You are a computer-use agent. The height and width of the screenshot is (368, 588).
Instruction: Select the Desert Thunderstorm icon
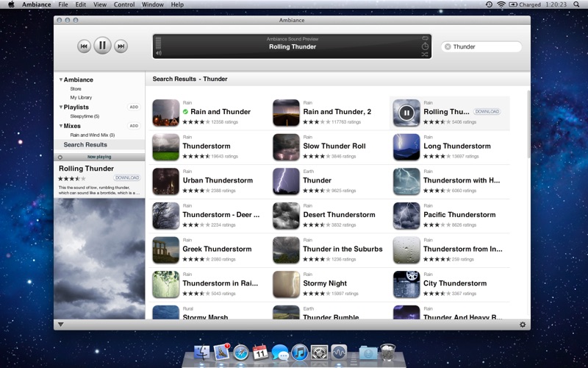tap(286, 216)
